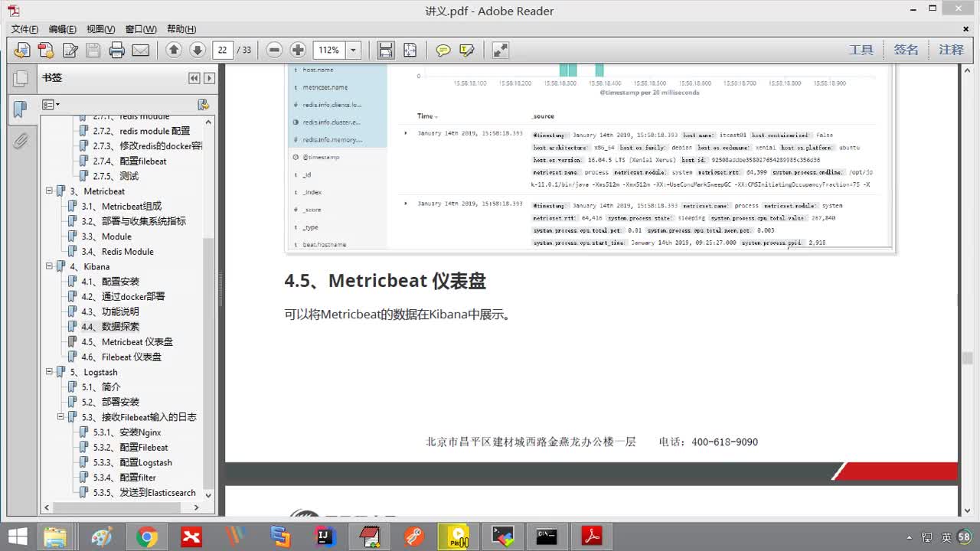Click the fit width scrolling icon
The width and height of the screenshot is (980, 551).
(x=386, y=50)
